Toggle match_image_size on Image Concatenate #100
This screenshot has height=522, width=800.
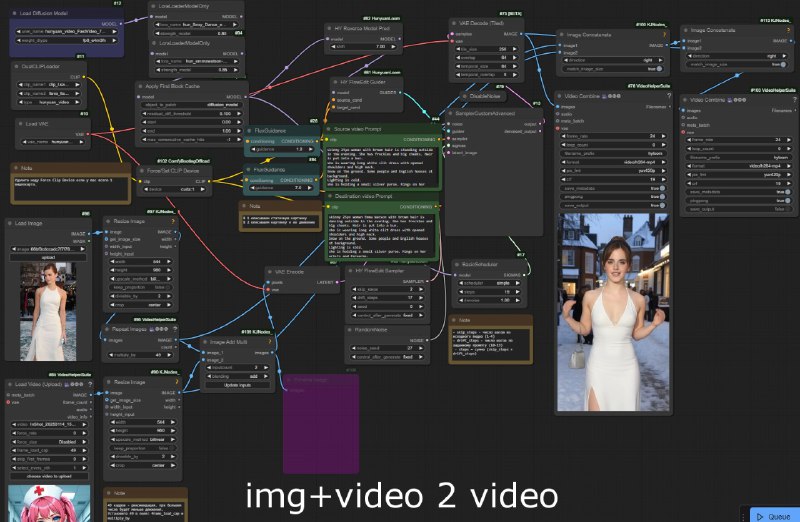click(614, 68)
